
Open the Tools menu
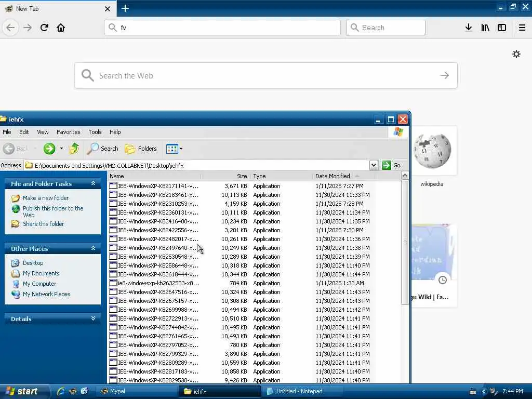[x=95, y=132]
